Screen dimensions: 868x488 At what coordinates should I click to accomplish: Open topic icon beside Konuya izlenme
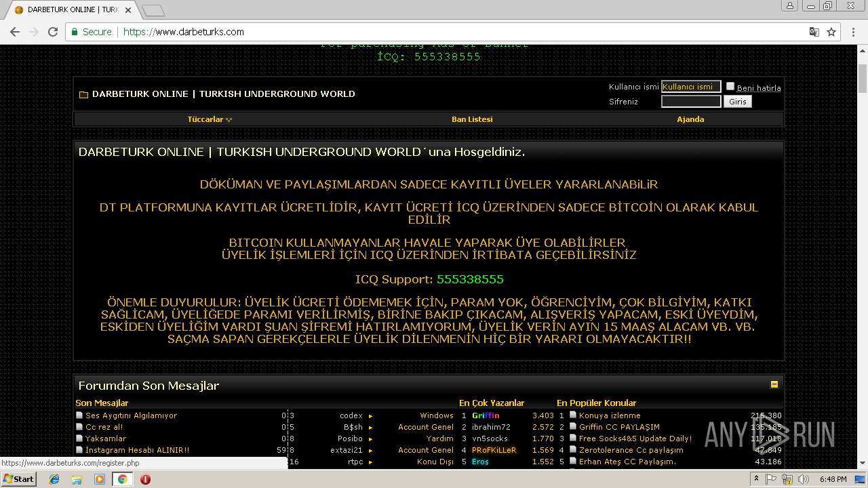[573, 415]
